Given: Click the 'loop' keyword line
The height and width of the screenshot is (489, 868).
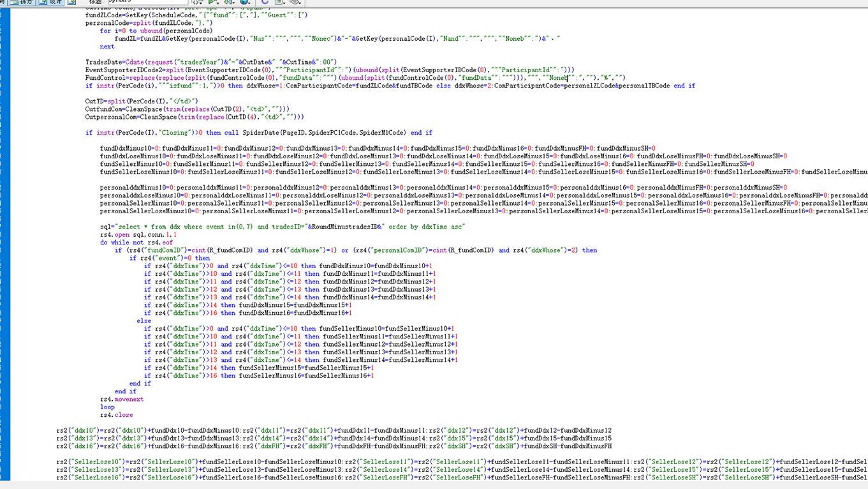Looking at the screenshot, I should (107, 407).
